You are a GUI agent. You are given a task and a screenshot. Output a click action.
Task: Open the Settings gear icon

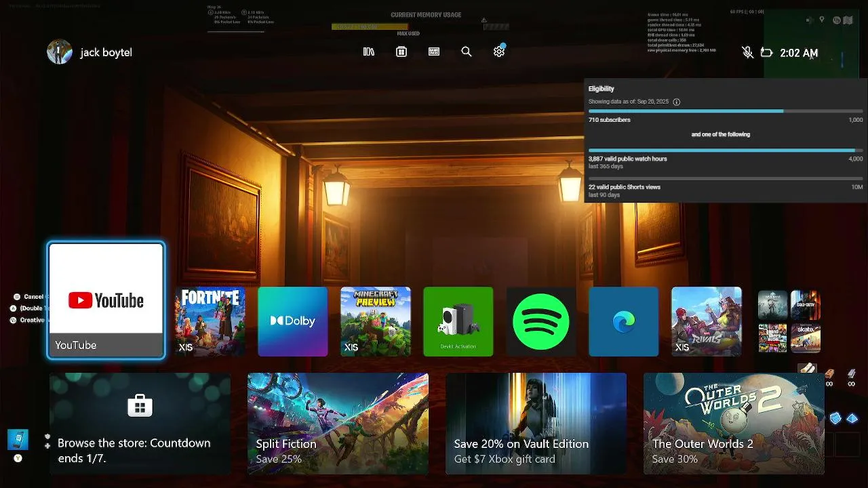click(x=499, y=52)
